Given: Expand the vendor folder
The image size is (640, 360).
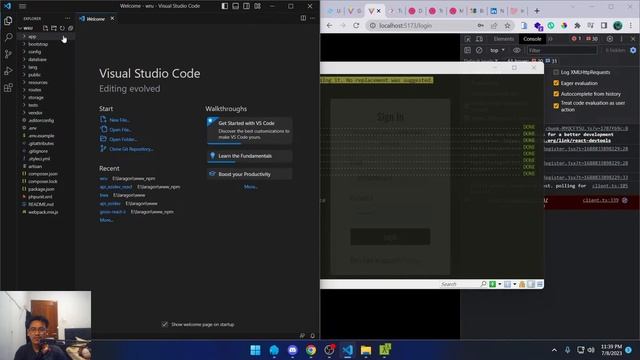Looking at the screenshot, I should point(46,113).
